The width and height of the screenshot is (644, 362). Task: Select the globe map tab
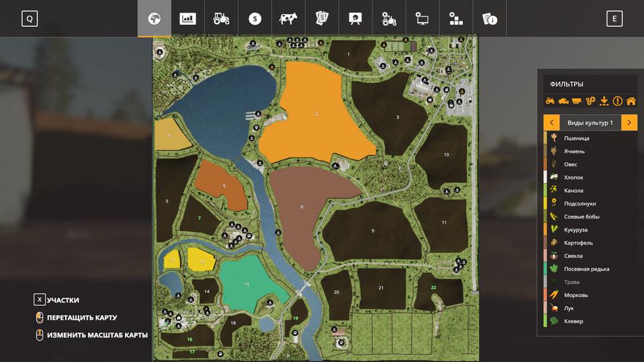154,19
